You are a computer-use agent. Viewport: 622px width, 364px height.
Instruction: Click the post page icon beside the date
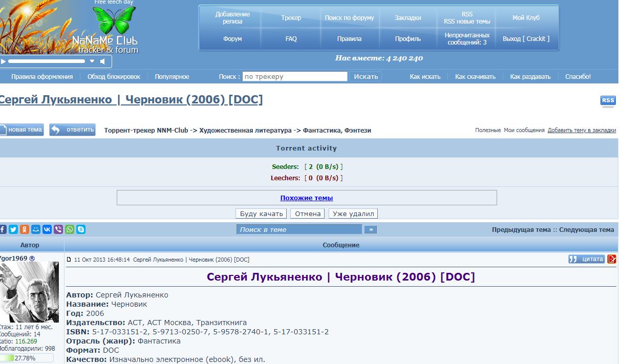(x=70, y=260)
